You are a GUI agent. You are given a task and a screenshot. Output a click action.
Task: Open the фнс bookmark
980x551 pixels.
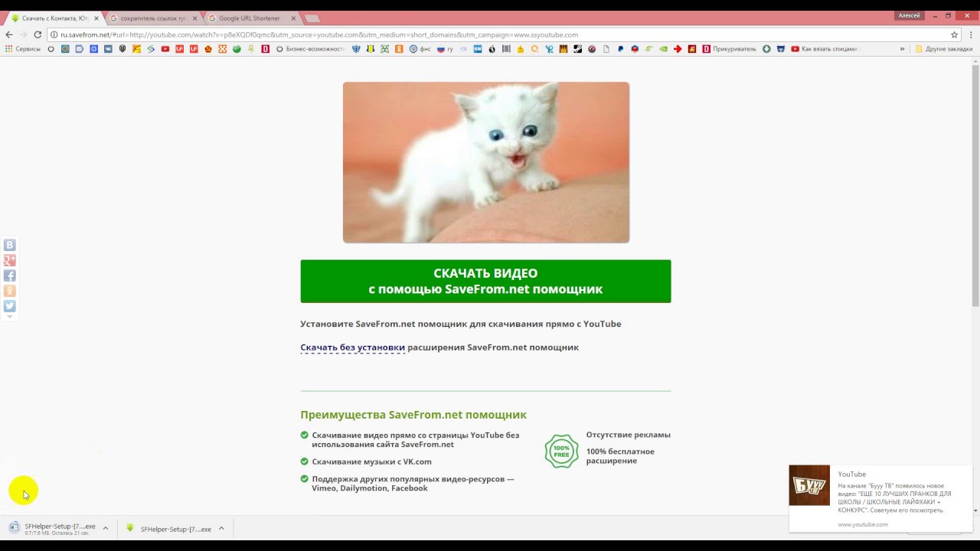(x=420, y=49)
